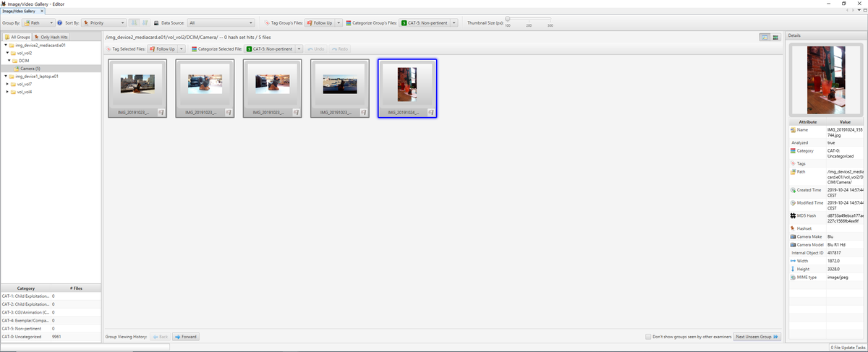Check 'Don't show groups seen by other examiners'

649,337
